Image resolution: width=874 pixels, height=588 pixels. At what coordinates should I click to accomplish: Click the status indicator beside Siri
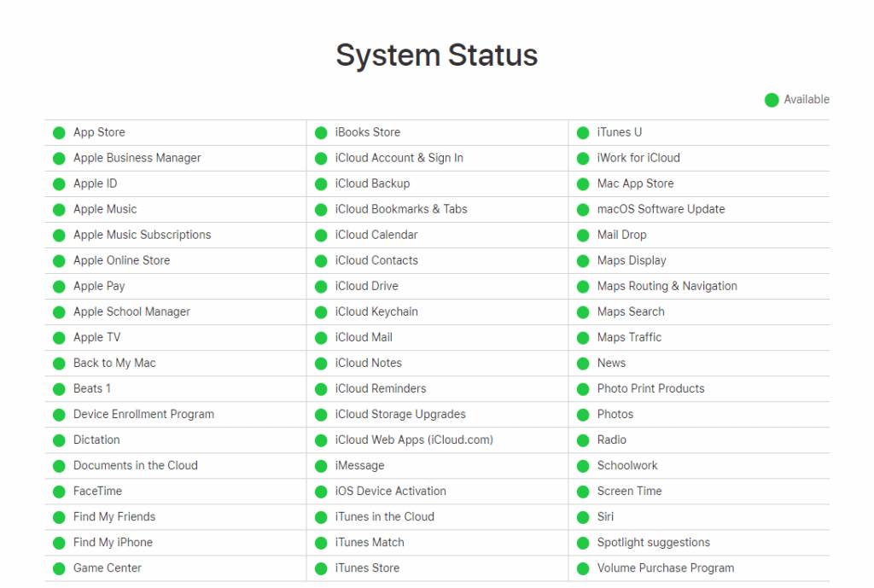click(x=583, y=517)
